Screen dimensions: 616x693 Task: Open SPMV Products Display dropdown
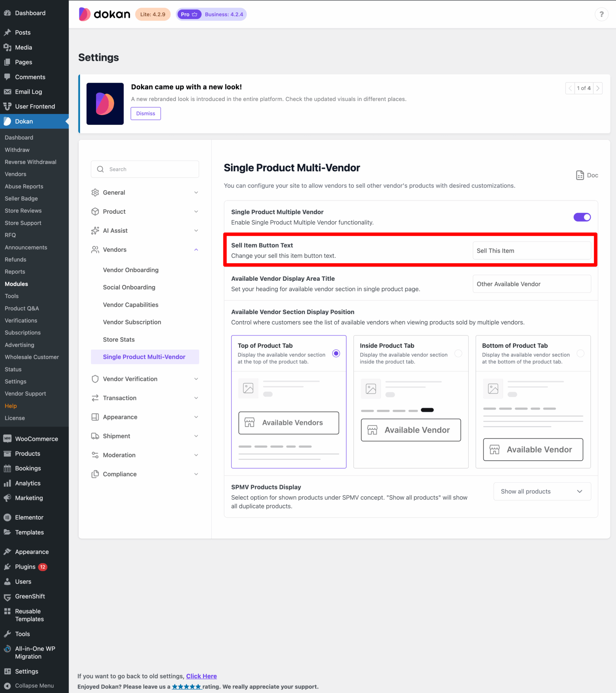pyautogui.click(x=542, y=491)
